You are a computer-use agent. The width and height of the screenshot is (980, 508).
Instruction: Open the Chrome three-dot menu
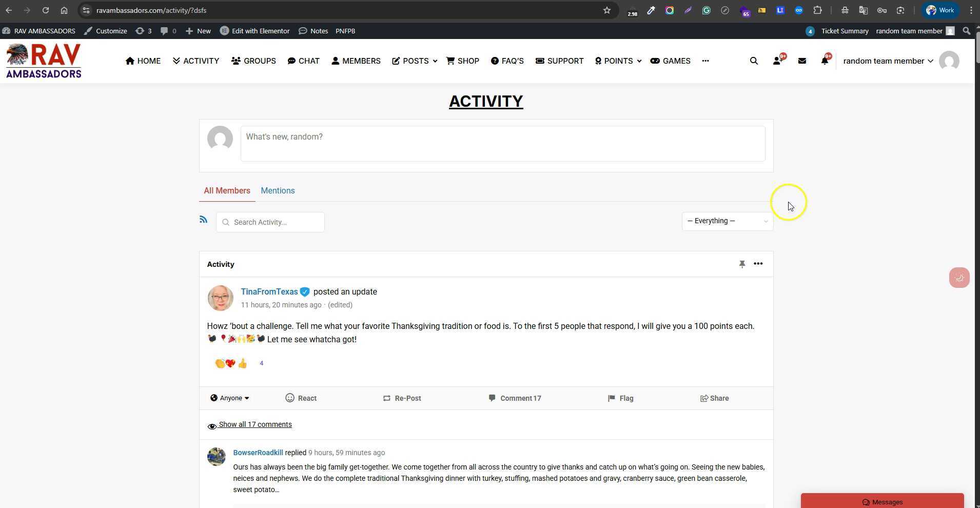click(x=971, y=10)
